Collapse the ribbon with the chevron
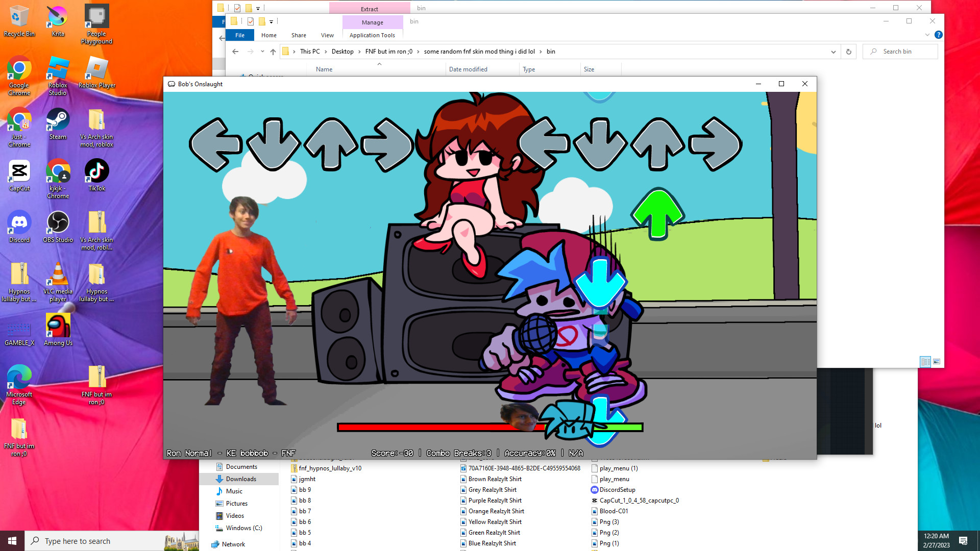Screen dimensions: 980x551 [x=927, y=35]
